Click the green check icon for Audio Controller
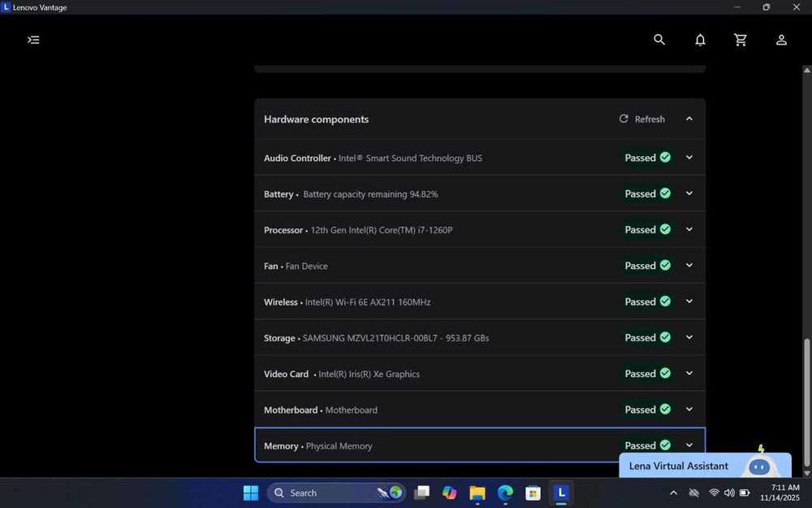 point(666,157)
